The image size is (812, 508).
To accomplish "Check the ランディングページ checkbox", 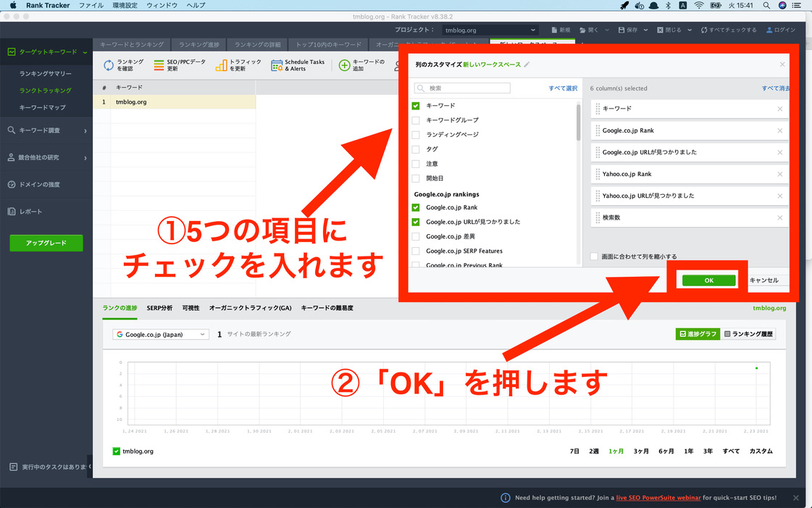I will 415,135.
